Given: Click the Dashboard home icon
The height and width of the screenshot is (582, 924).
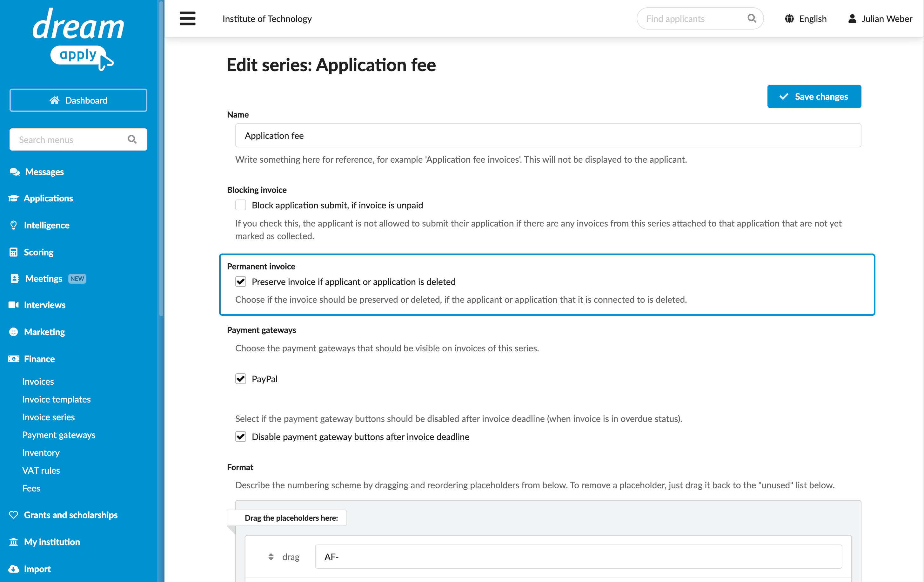Looking at the screenshot, I should (55, 100).
